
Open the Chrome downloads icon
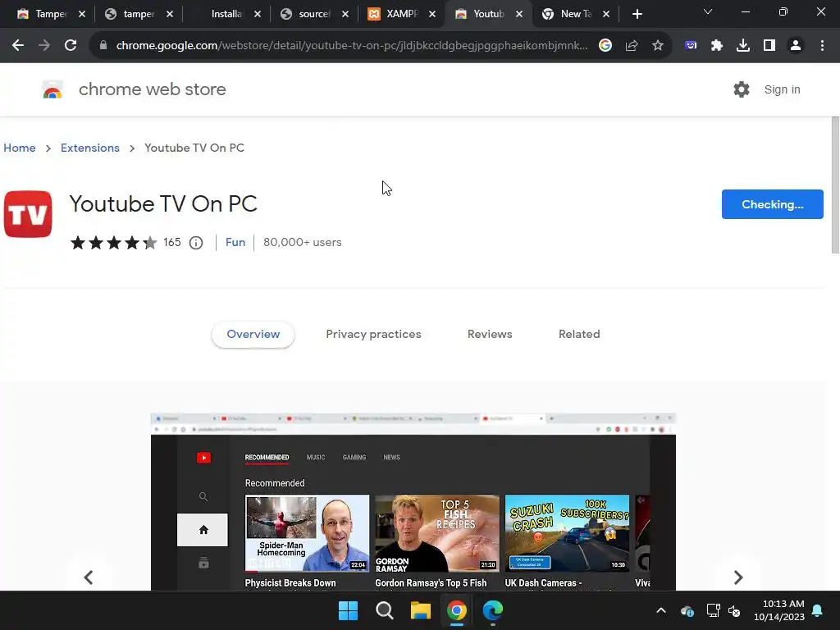pos(743,46)
